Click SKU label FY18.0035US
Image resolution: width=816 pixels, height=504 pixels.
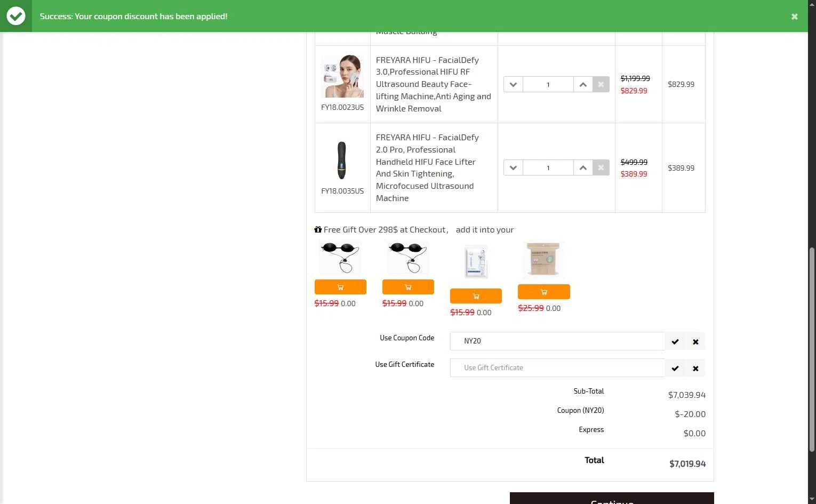pyautogui.click(x=342, y=191)
